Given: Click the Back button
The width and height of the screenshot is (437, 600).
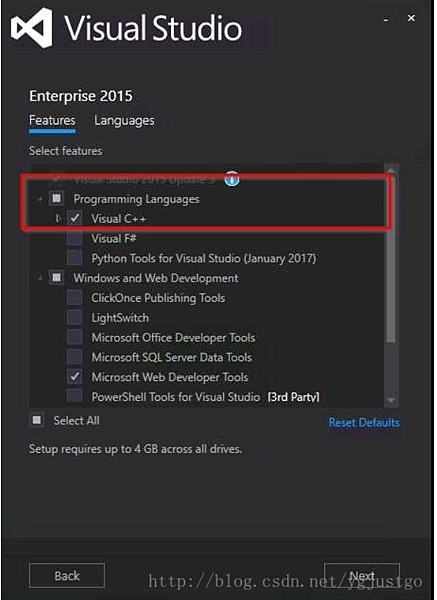Looking at the screenshot, I should point(67,576).
